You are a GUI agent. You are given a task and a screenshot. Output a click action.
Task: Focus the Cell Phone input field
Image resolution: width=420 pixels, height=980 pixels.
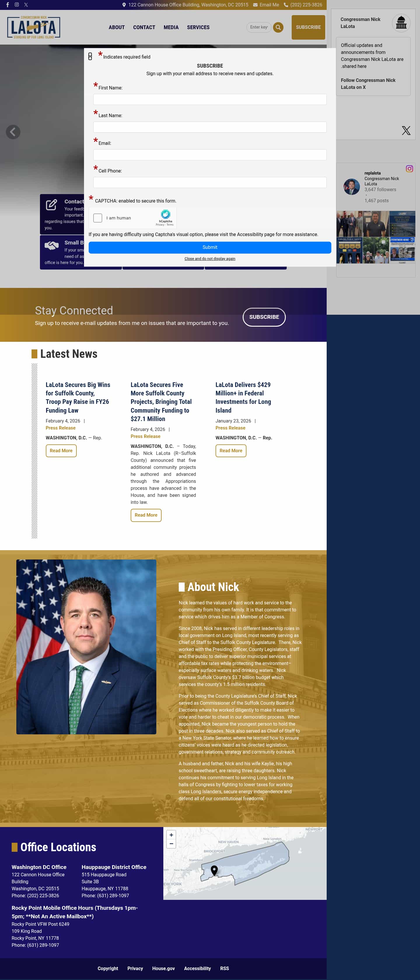coord(210,182)
